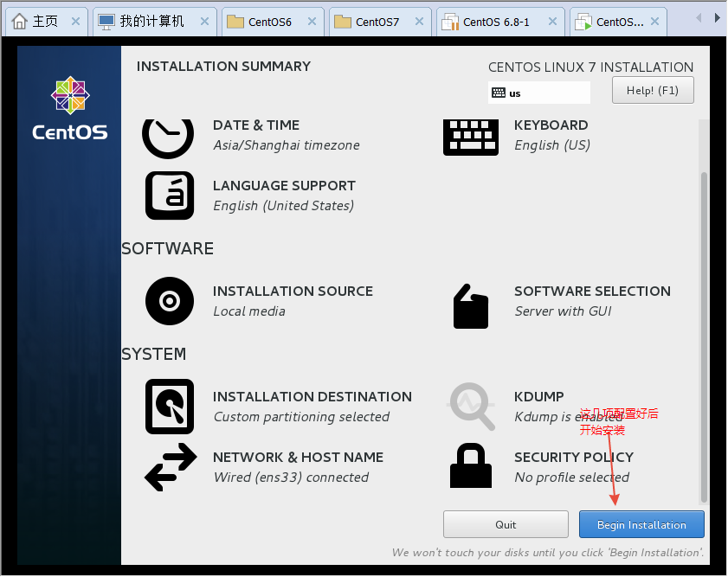Click the keyboard indicator icon beside 'us'
The image size is (728, 577).
click(x=499, y=93)
